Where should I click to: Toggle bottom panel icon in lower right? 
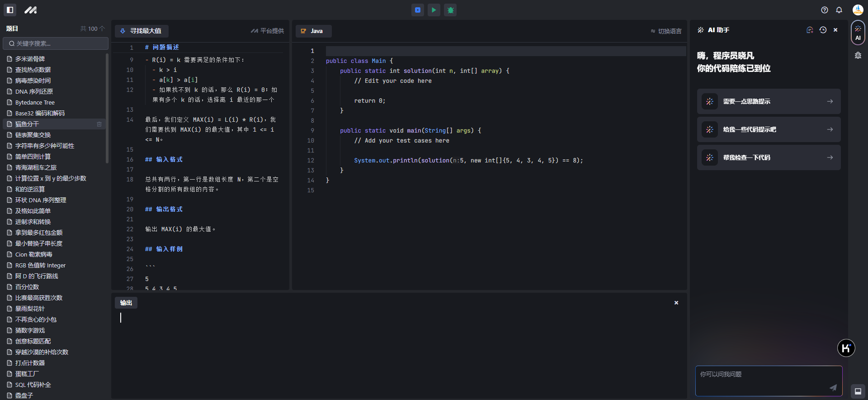point(858,391)
